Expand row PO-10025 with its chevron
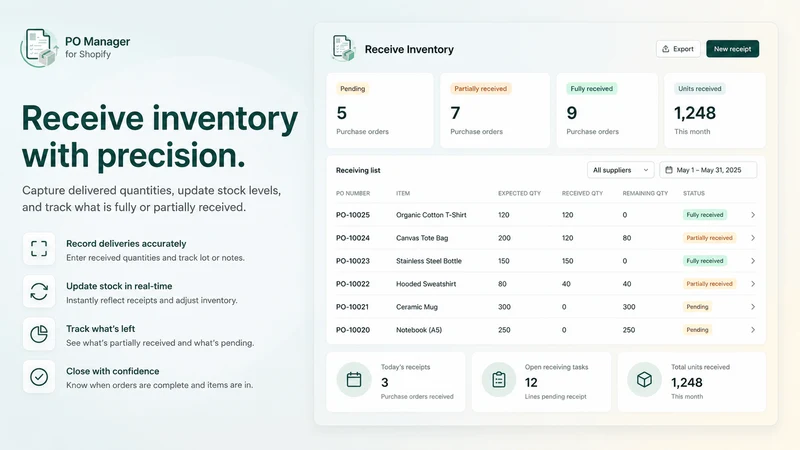The height and width of the screenshot is (450, 800). coord(753,215)
